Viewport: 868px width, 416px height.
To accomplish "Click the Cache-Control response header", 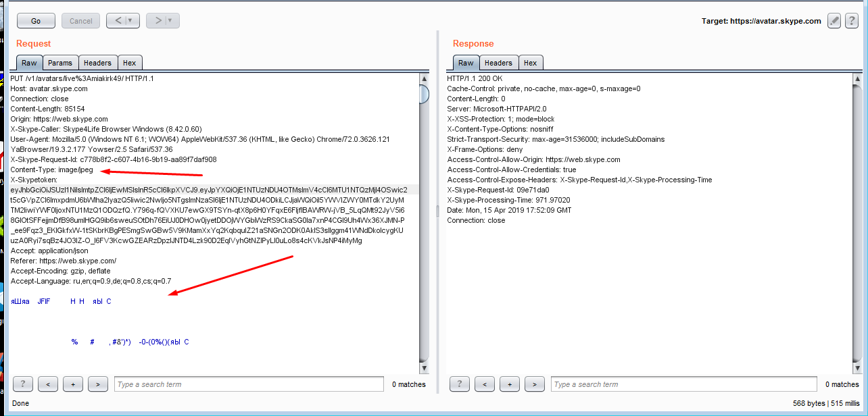I will click(x=544, y=88).
